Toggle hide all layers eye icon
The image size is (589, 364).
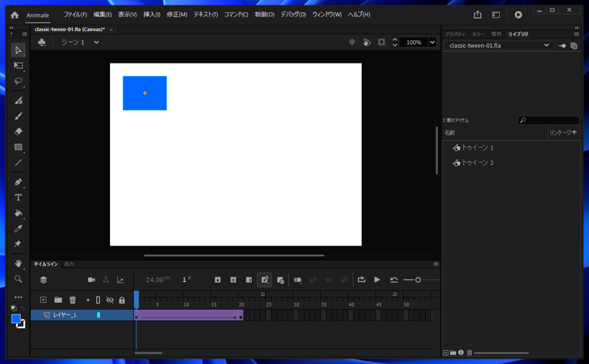coord(110,300)
